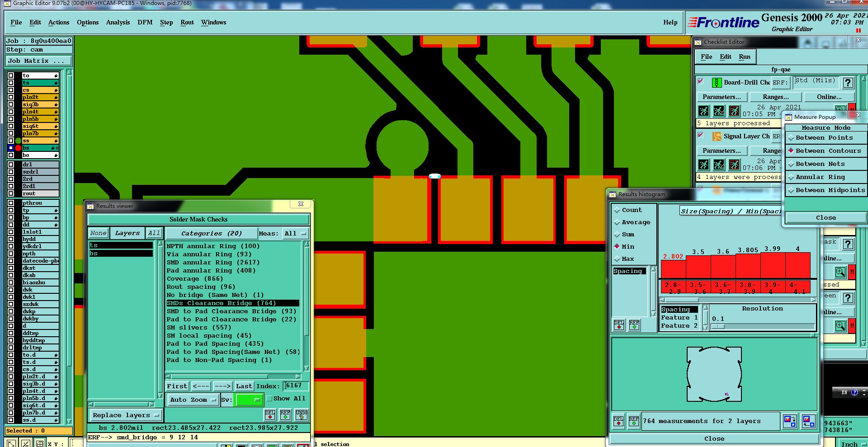Open the DFM menu
868x447 pixels.
[x=145, y=23]
